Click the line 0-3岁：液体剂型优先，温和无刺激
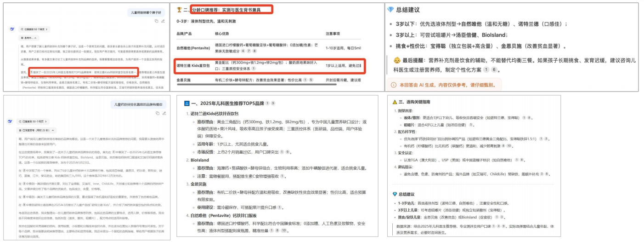Image resolution: width=644 pixels, height=242 pixels. (206, 21)
